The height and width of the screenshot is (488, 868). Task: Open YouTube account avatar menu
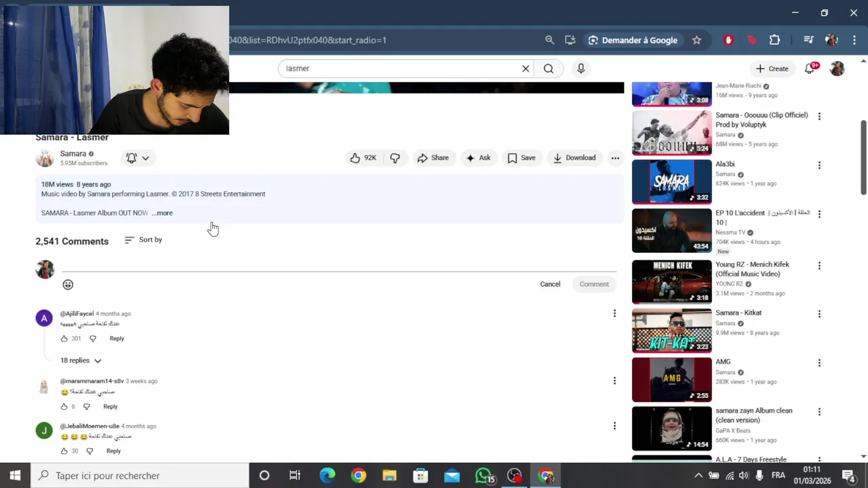coord(837,68)
